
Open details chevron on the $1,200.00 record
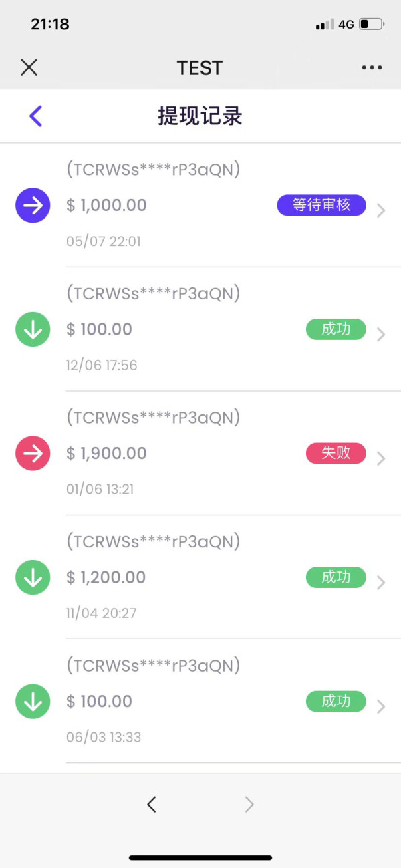pyautogui.click(x=381, y=583)
